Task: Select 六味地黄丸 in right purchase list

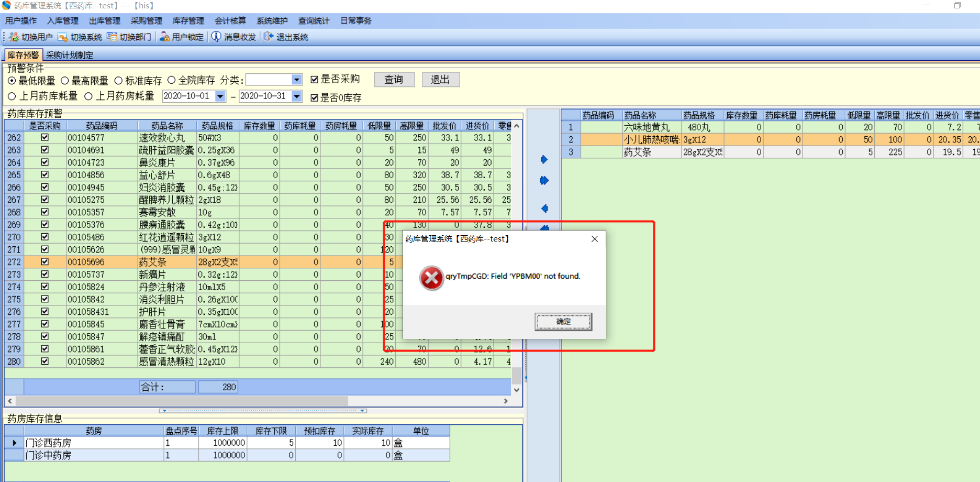Action: [x=652, y=127]
